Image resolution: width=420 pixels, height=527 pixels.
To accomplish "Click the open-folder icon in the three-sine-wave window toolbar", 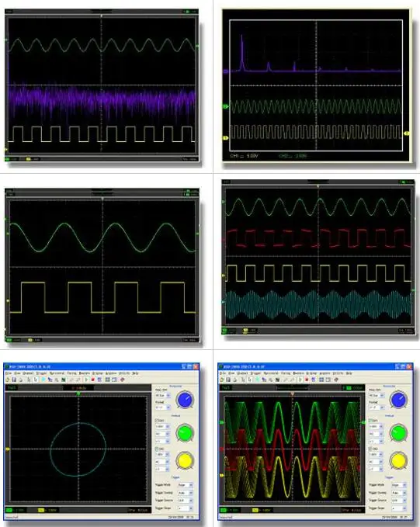I will [221, 380].
